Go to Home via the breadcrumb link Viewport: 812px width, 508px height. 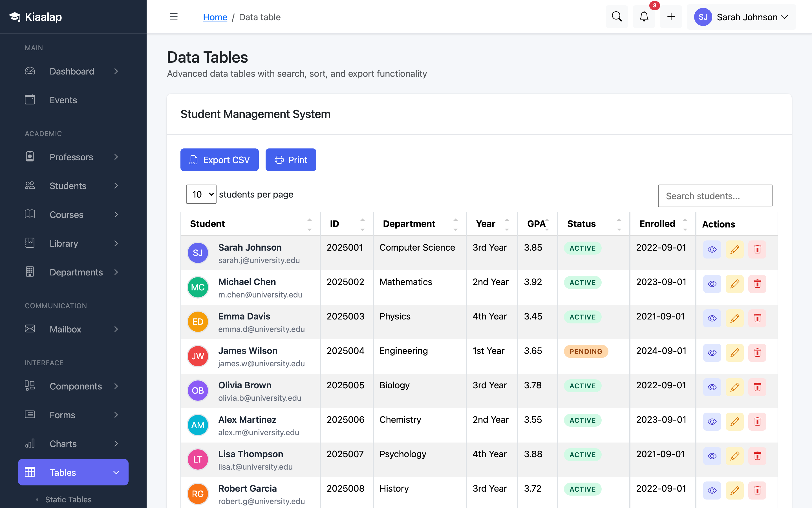click(215, 17)
